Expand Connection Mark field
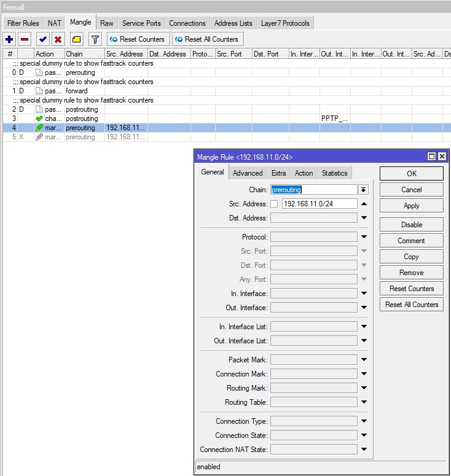 (364, 373)
